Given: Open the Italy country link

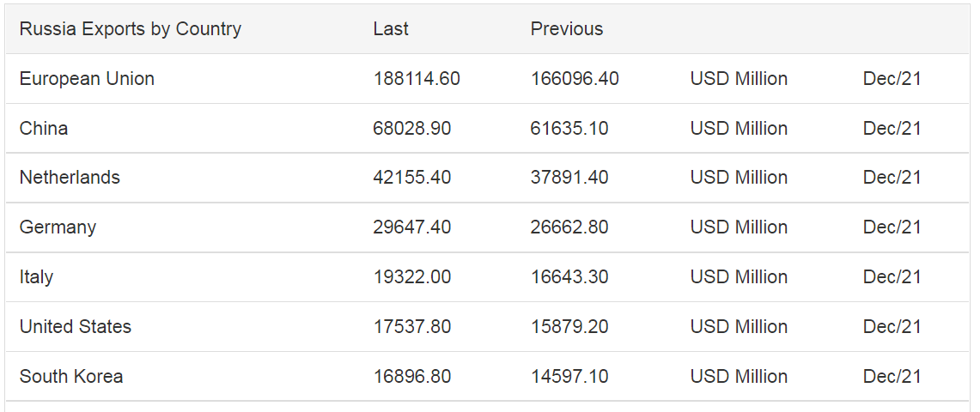Looking at the screenshot, I should [x=36, y=276].
